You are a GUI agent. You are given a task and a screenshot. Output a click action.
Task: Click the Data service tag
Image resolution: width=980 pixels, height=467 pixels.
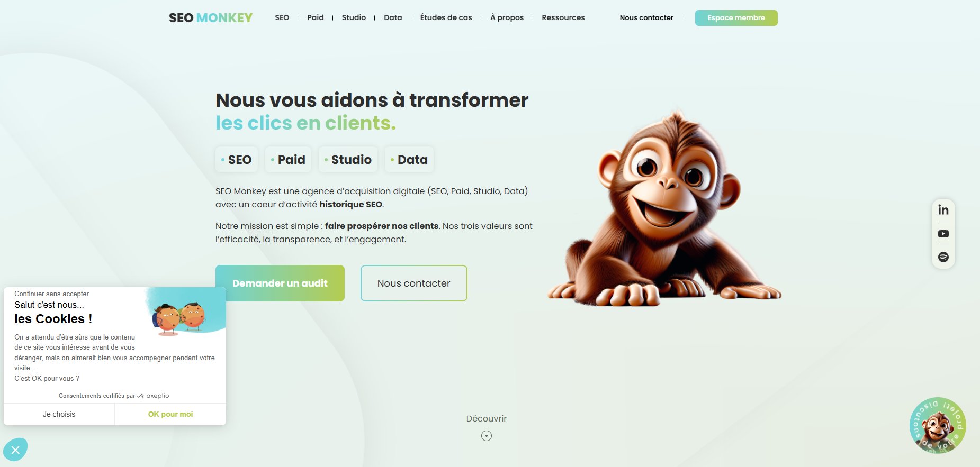409,159
